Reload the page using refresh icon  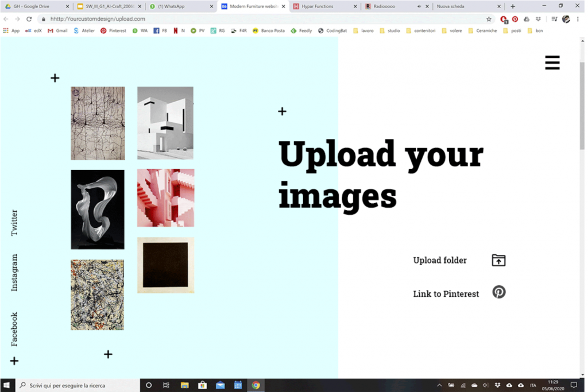pos(29,19)
